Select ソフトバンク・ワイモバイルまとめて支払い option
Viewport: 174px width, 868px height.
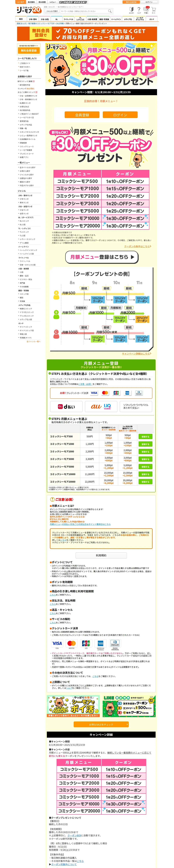(x=136, y=406)
